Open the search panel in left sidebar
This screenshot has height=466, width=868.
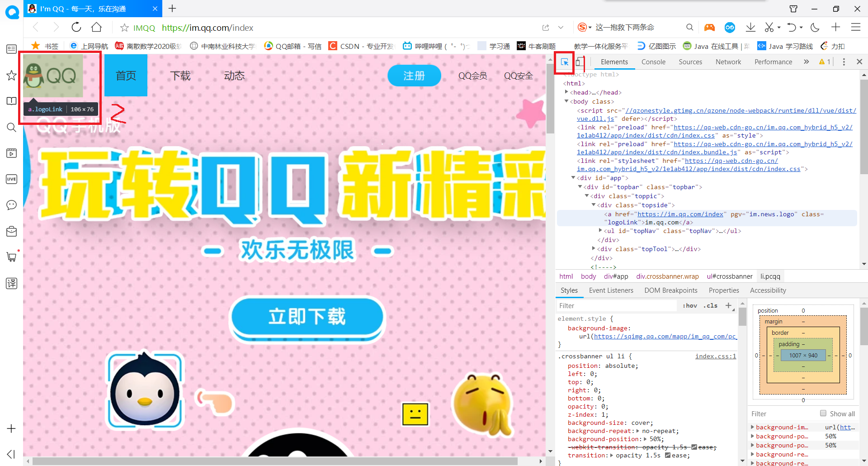(11, 127)
